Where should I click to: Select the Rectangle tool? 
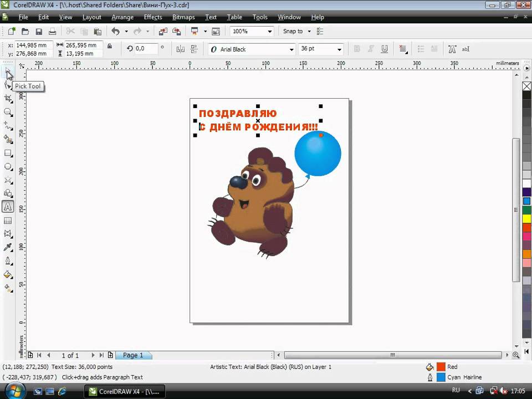click(8, 153)
